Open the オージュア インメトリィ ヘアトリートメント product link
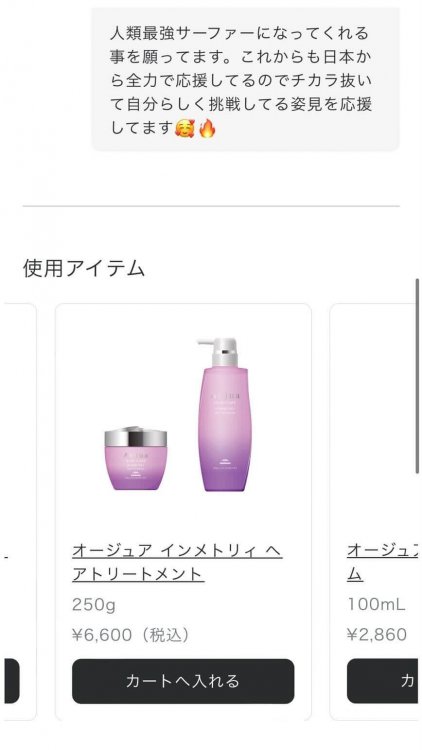The image size is (422, 750). 177,562
